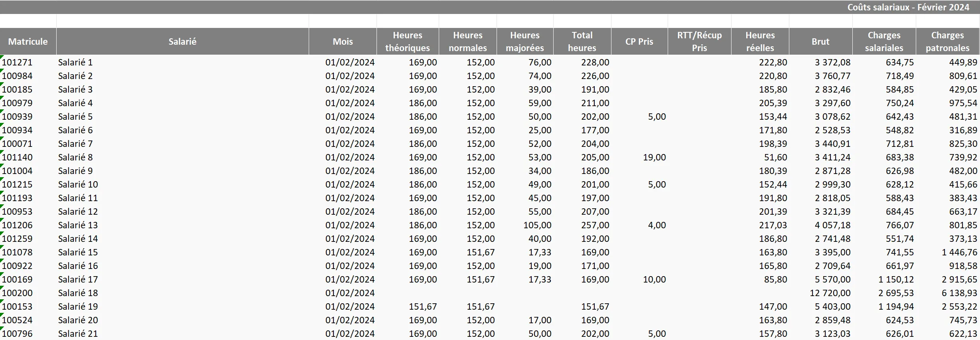Select the Salarié 13 name cell

coord(78,225)
